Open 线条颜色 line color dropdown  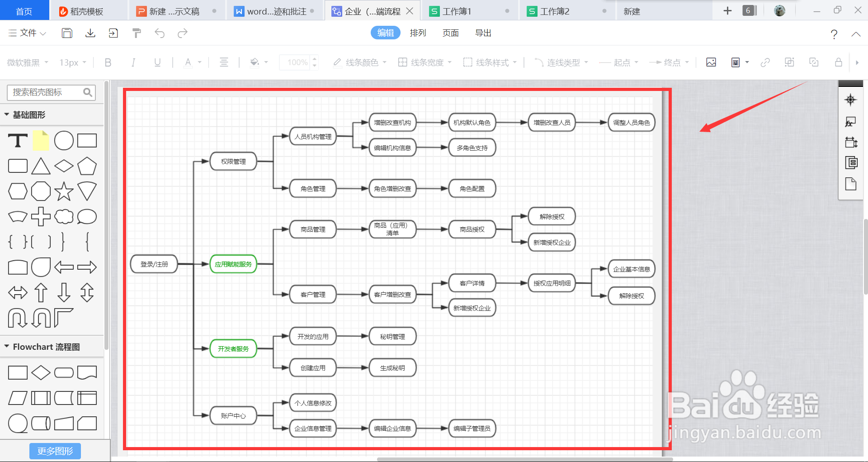tap(360, 62)
